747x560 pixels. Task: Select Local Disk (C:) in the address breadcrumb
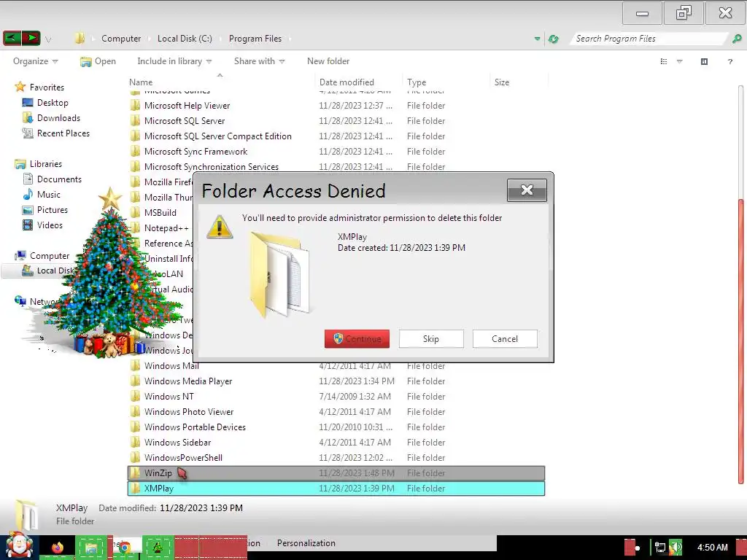pos(185,39)
